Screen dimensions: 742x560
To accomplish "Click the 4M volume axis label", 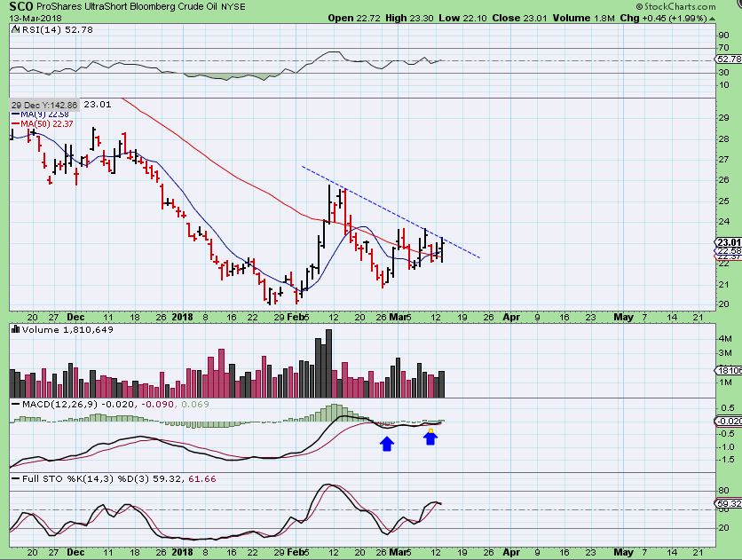I will (x=725, y=339).
